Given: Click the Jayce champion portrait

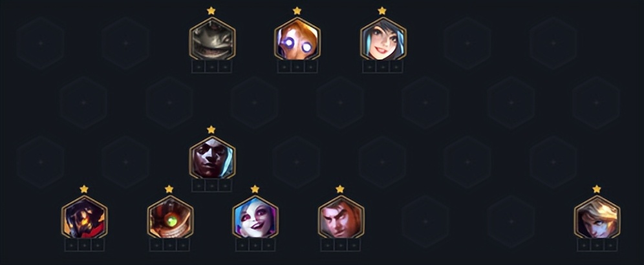Looking at the screenshot, I should tap(341, 217).
